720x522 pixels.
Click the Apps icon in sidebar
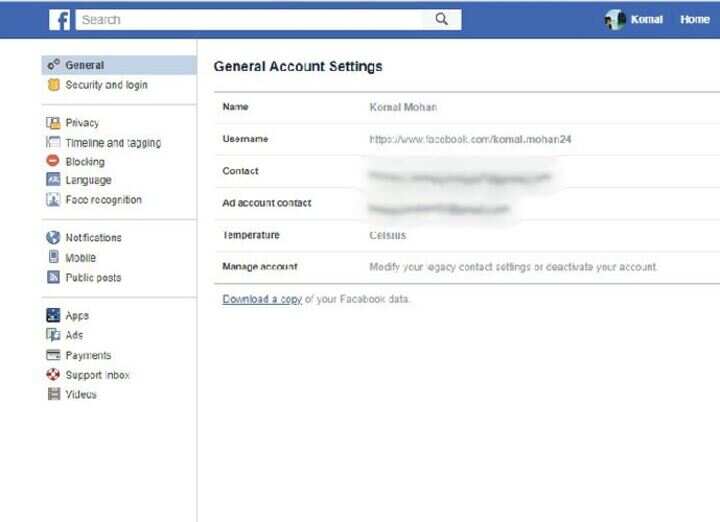pos(53,315)
